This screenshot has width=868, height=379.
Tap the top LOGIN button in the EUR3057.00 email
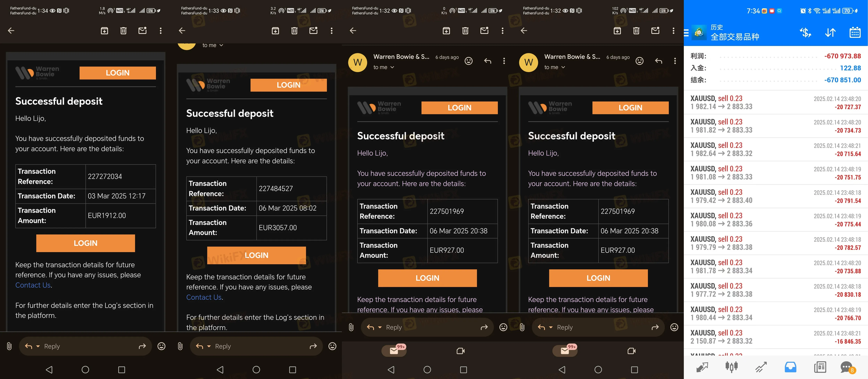[x=288, y=85]
